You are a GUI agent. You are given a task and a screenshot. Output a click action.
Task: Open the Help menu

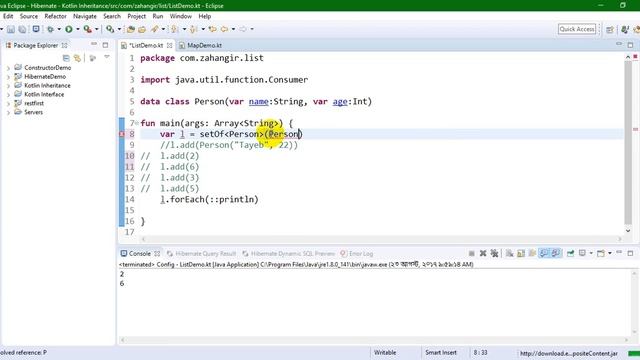point(204,16)
